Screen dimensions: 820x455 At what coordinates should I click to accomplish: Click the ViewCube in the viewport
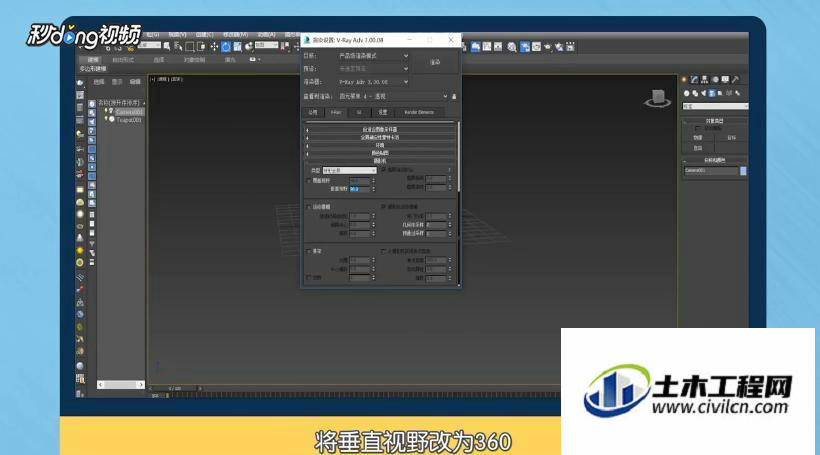point(657,98)
